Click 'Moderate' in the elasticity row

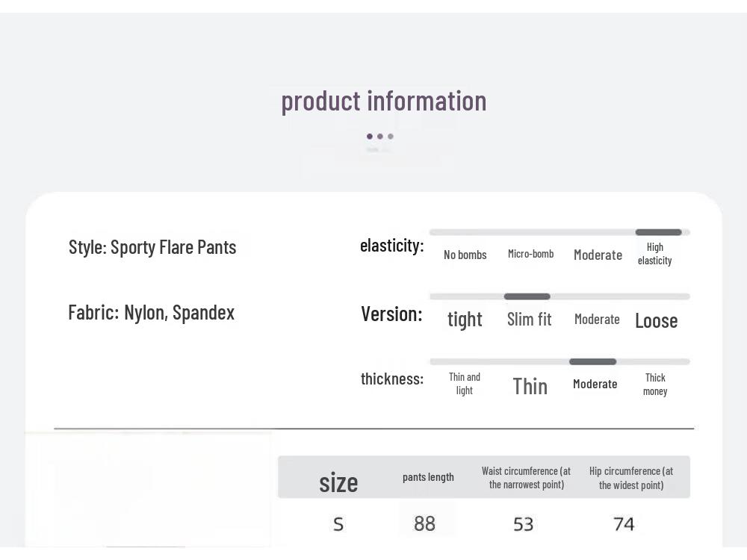click(x=598, y=255)
